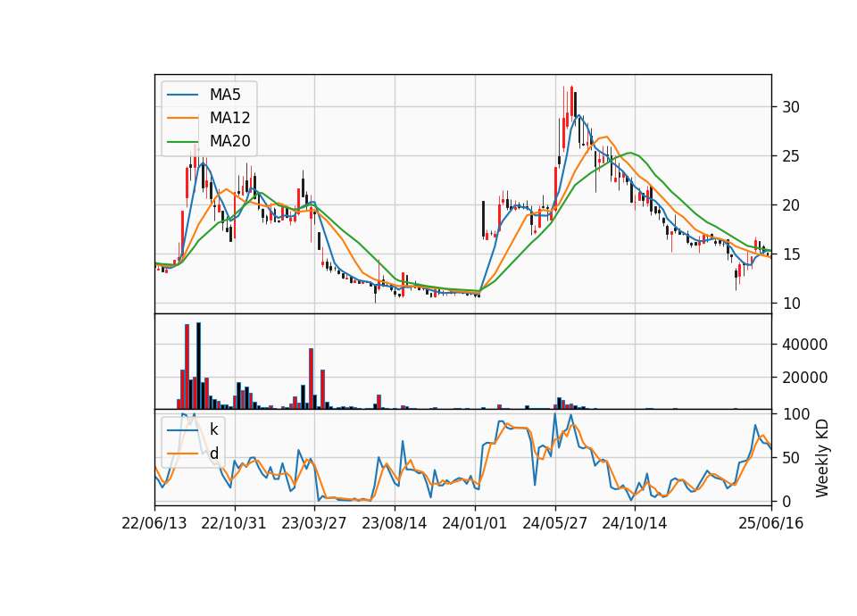Click the 23/03/27 date tick label
This screenshot has height=616, width=857.
pos(313,523)
